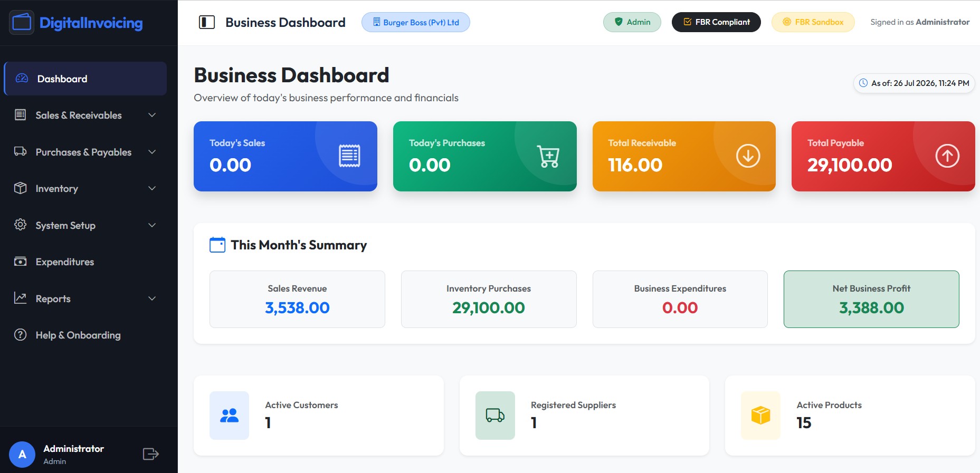Toggle the sidebar collapse icon
This screenshot has width=980, height=473.
[207, 22]
